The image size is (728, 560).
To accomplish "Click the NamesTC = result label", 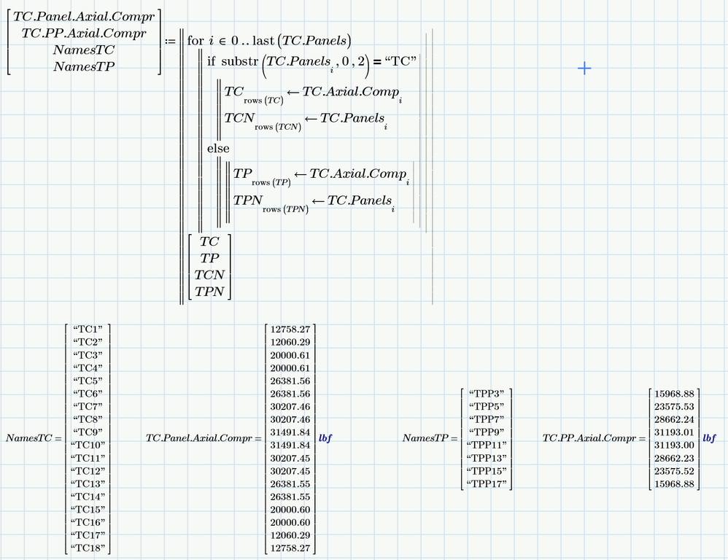I will tap(34, 438).
